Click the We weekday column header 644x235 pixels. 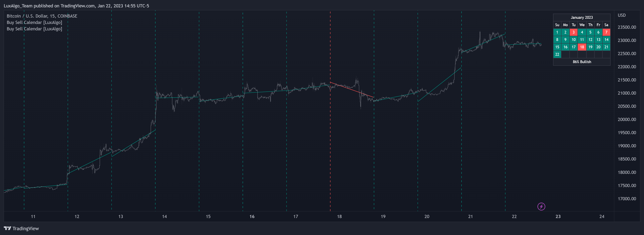pyautogui.click(x=582, y=25)
